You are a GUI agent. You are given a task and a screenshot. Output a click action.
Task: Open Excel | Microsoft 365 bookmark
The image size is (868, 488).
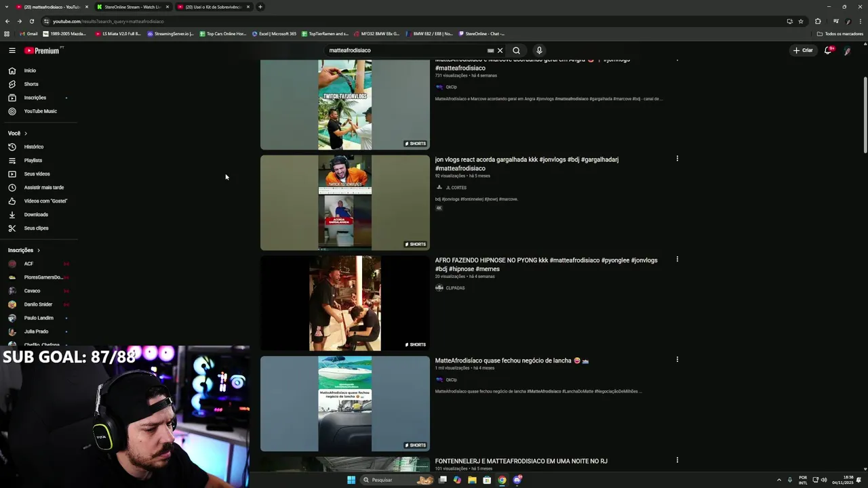click(274, 34)
